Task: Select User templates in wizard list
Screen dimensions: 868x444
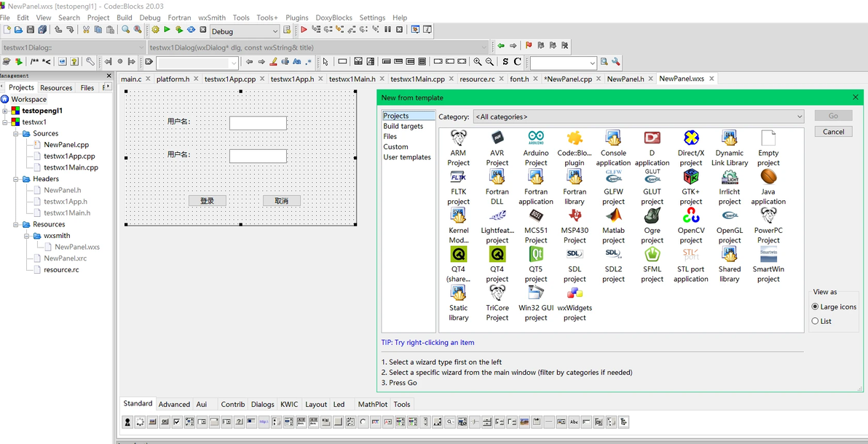Action: tap(407, 157)
